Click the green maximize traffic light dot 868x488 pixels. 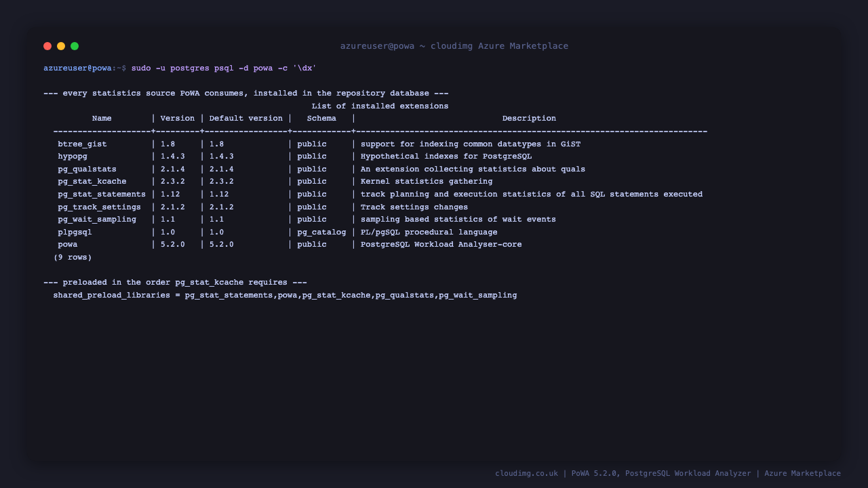click(75, 46)
